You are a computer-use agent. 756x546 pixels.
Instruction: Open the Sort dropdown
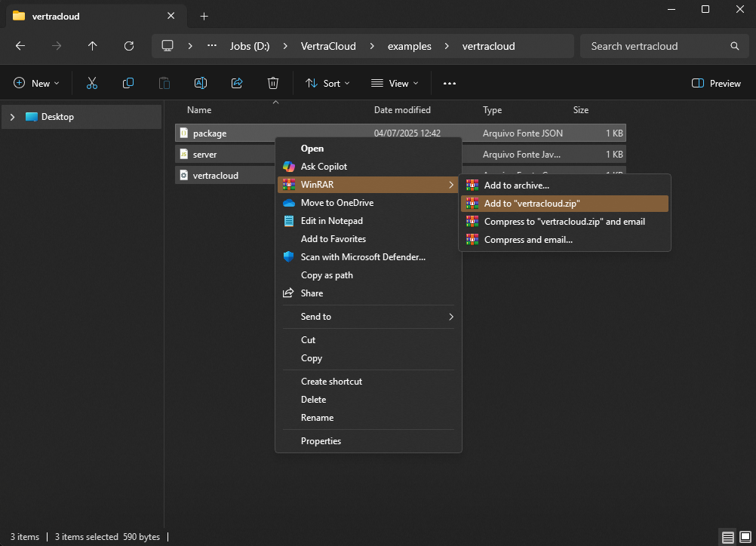point(328,84)
